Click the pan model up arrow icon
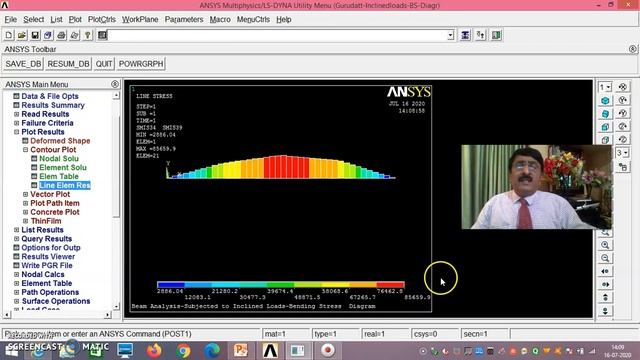The image size is (640, 360). 605,298
